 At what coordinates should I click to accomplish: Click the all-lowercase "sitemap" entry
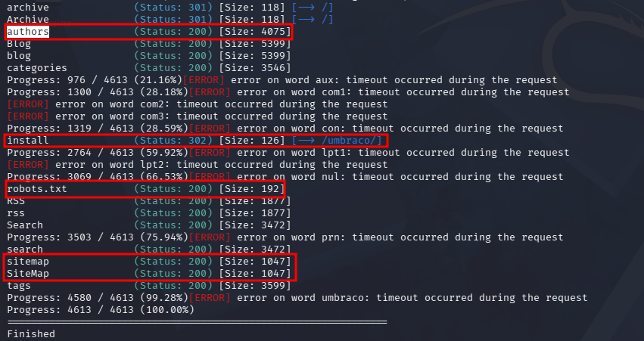(28, 261)
